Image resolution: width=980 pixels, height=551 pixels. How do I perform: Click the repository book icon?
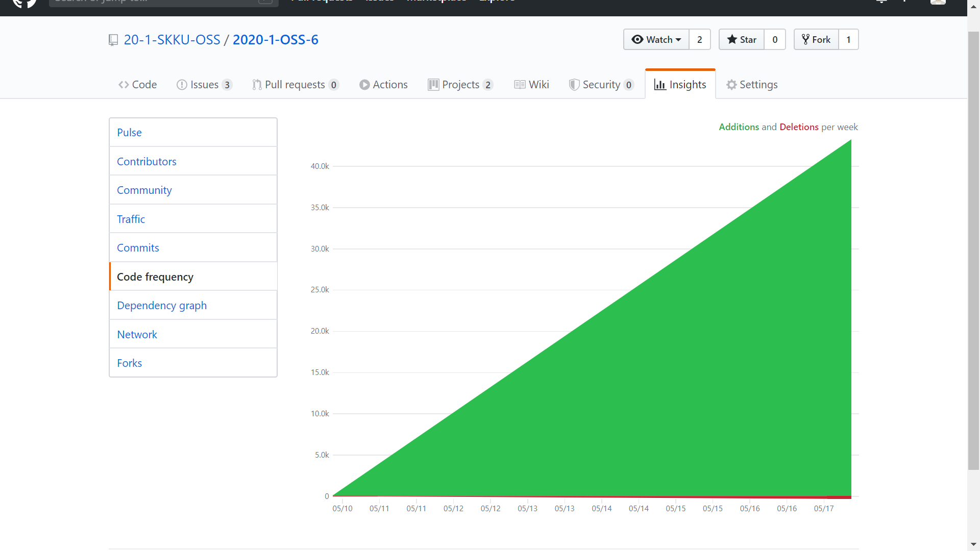[x=113, y=40]
